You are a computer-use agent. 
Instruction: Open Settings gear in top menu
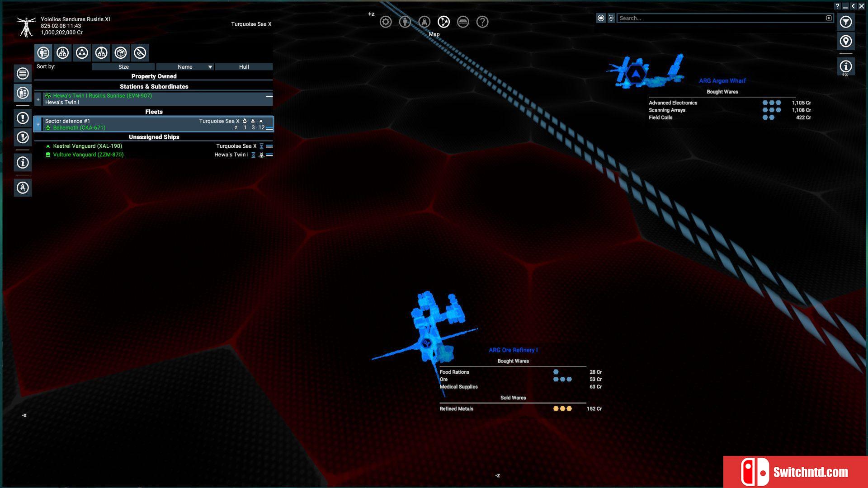click(386, 22)
